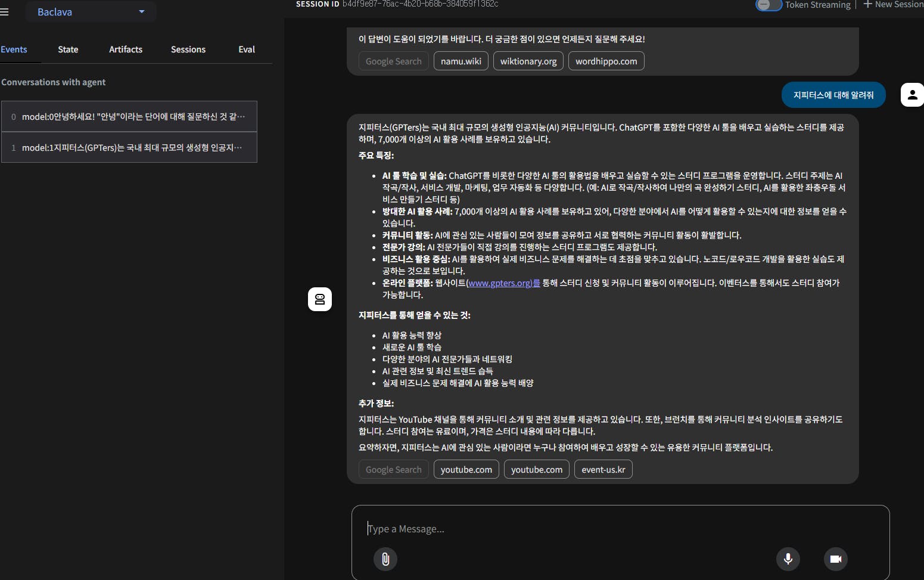Click the bullet 실제 비즈니스 문제 해결에 AI 활용 능력 배양
The image size is (924, 580).
pos(458,383)
